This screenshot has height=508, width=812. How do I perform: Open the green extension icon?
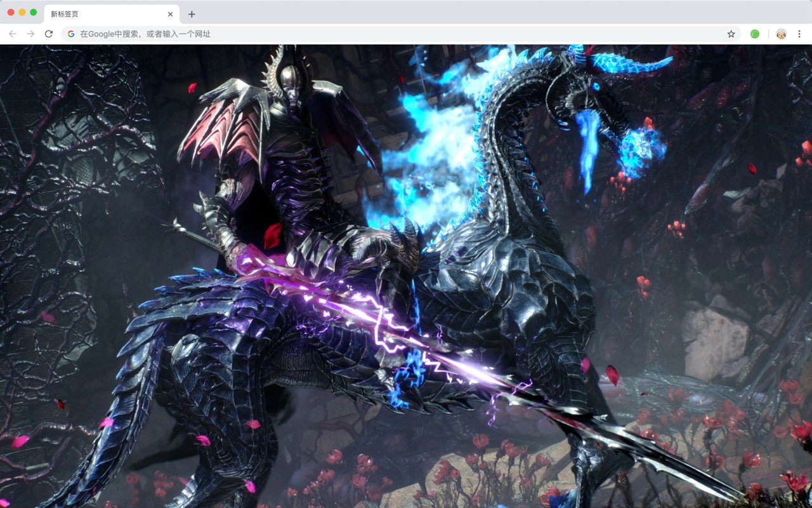(x=755, y=34)
